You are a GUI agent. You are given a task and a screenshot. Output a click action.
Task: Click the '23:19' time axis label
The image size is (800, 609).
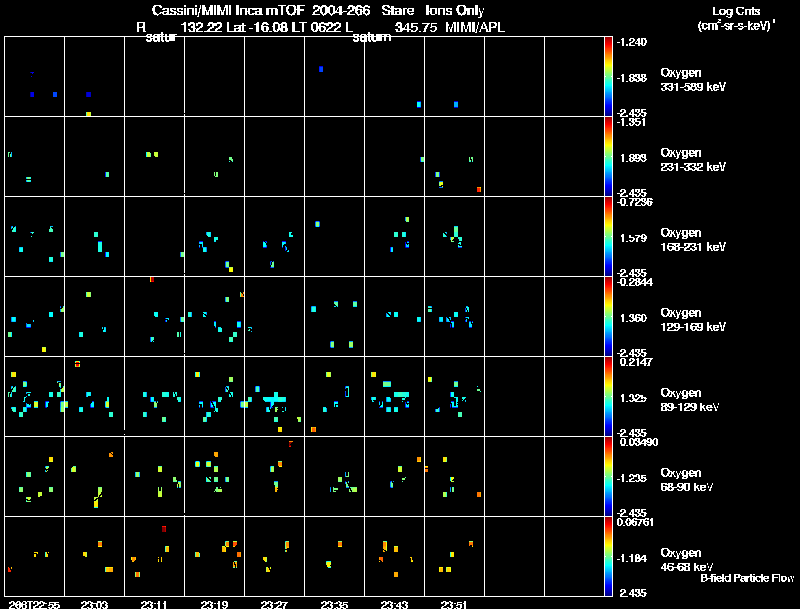pos(214,604)
